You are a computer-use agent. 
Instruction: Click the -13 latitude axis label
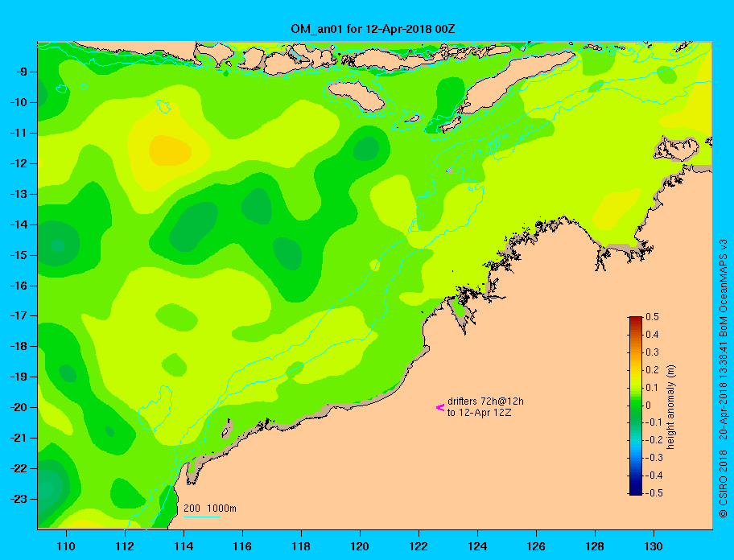click(x=19, y=194)
